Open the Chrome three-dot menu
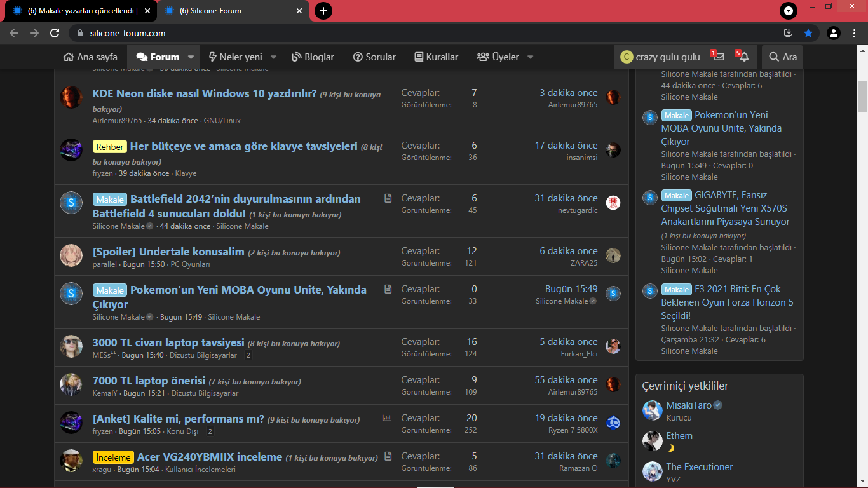 [x=855, y=33]
